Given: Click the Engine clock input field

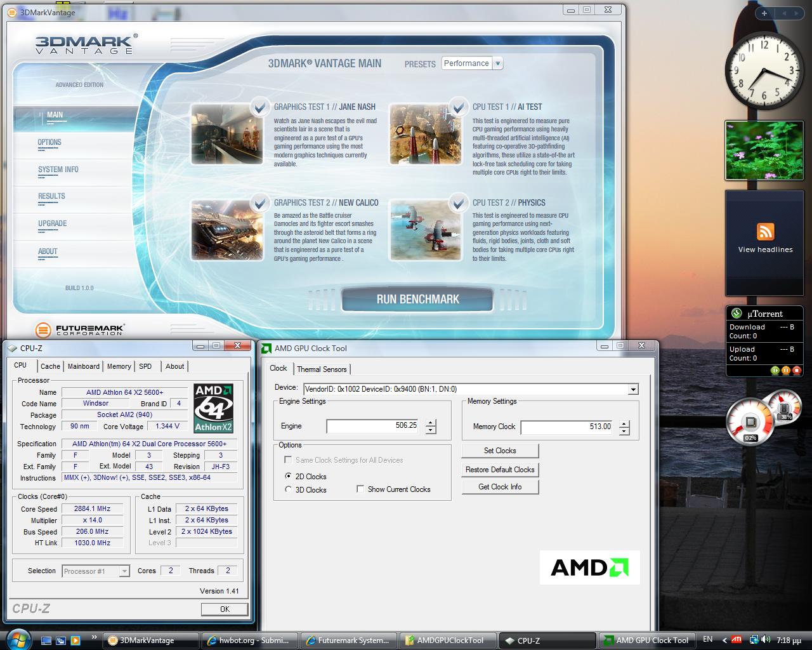Looking at the screenshot, I should point(373,426).
